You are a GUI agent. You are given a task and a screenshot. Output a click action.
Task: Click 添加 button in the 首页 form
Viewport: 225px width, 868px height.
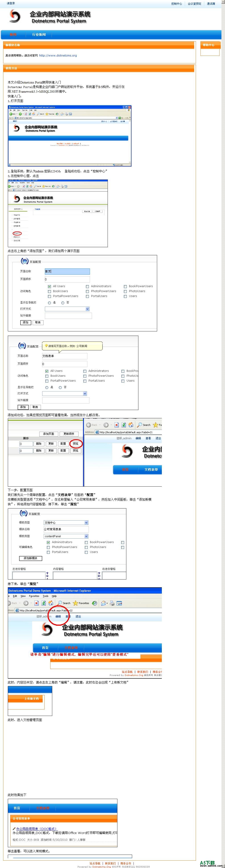[26, 322]
